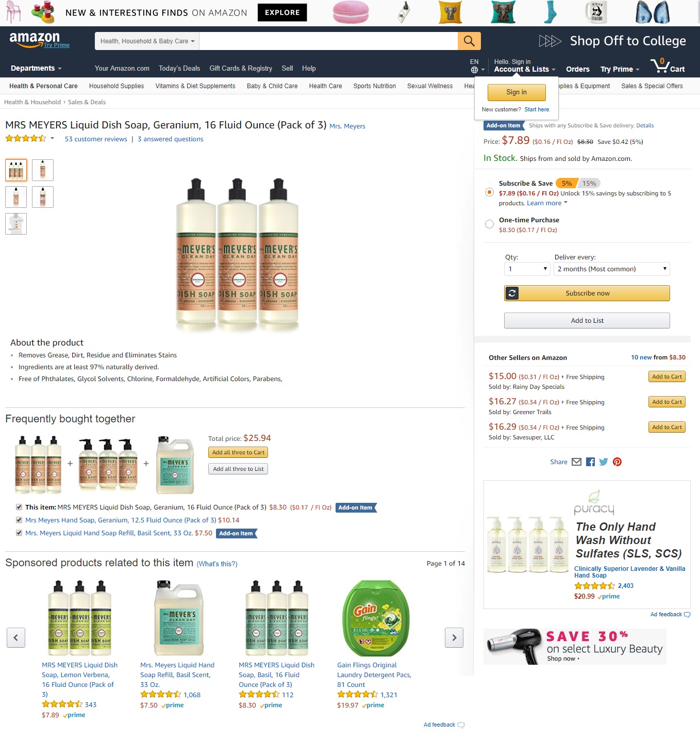Select the One-time Purchase option
This screenshot has height=739, width=700.
(490, 224)
